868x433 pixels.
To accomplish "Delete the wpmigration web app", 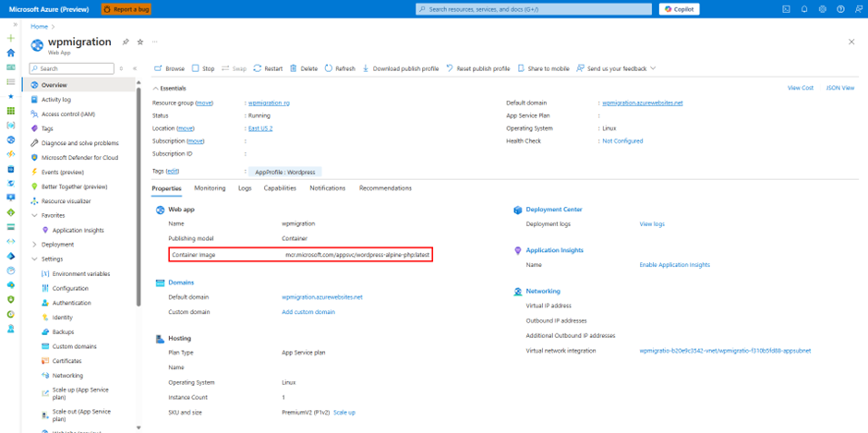I will [304, 68].
